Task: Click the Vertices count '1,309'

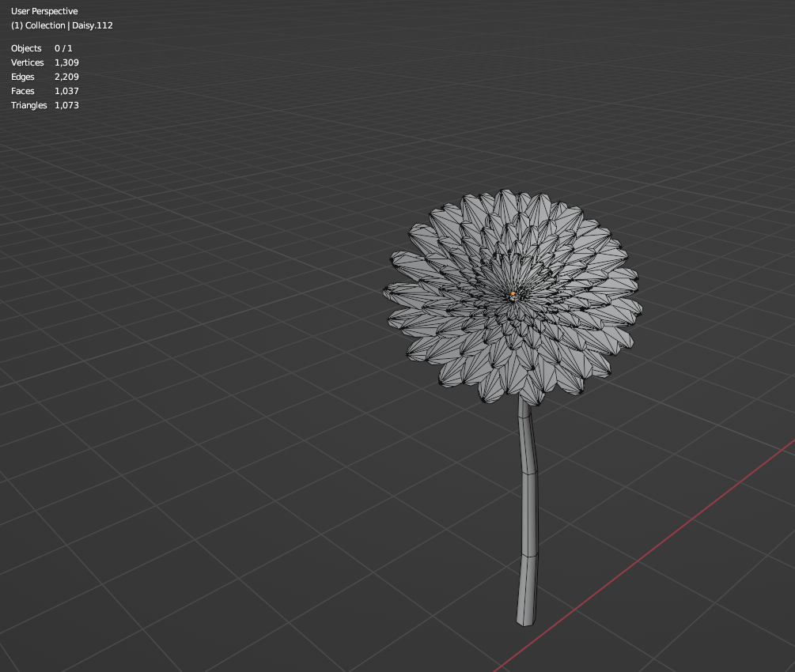Action: click(66, 62)
